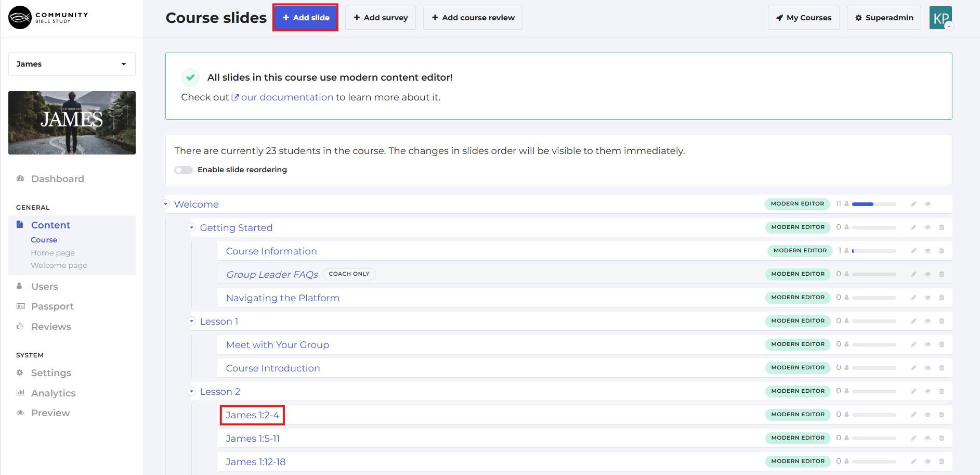Click the Welcome slide progress bar

(873, 204)
